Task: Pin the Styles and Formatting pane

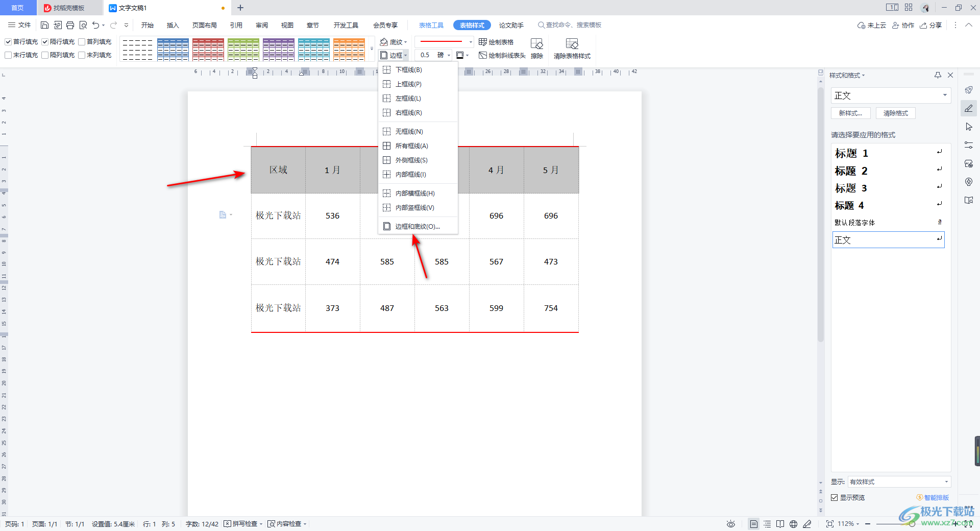Action: click(x=938, y=75)
